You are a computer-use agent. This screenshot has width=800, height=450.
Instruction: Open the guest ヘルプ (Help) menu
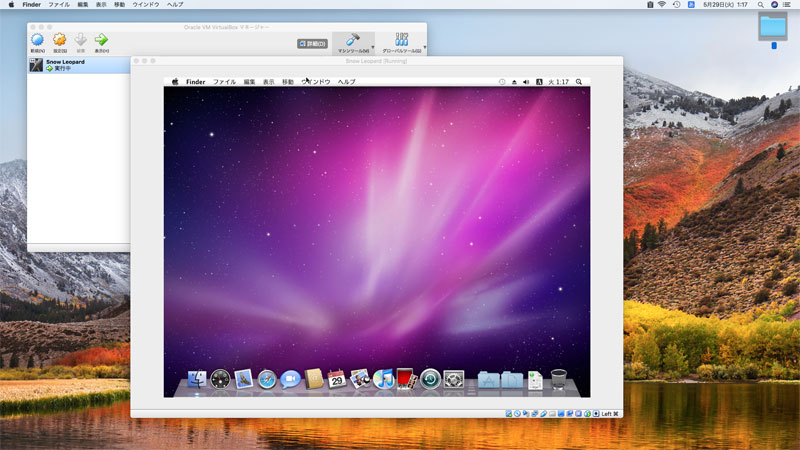click(347, 82)
